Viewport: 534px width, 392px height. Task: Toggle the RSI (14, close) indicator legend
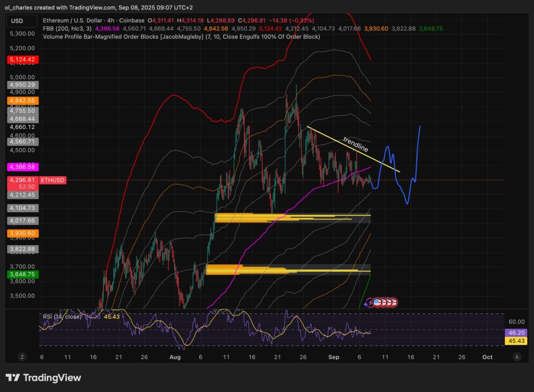[61, 315]
